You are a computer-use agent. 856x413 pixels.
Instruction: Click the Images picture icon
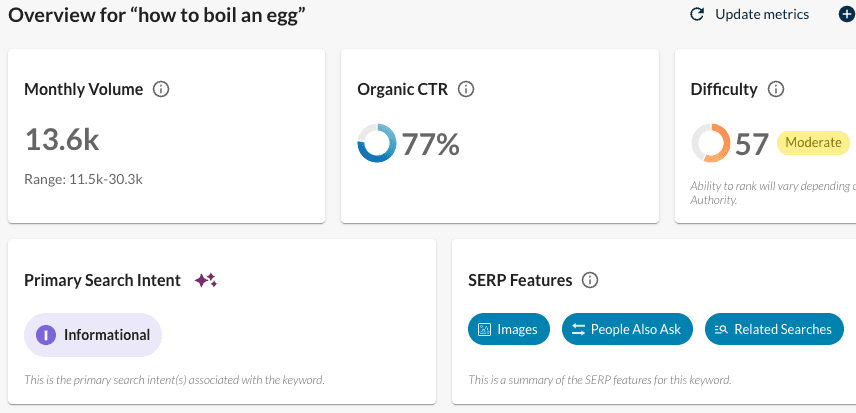pos(485,329)
